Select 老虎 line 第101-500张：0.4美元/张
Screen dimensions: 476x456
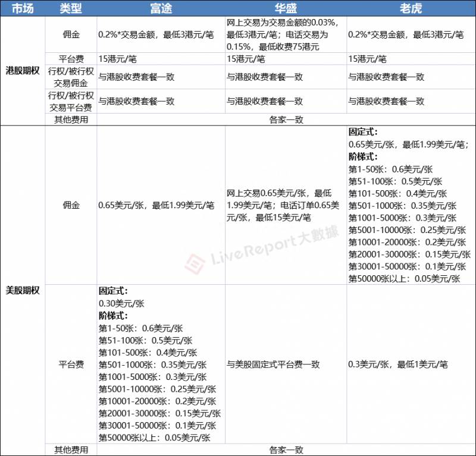397,194
